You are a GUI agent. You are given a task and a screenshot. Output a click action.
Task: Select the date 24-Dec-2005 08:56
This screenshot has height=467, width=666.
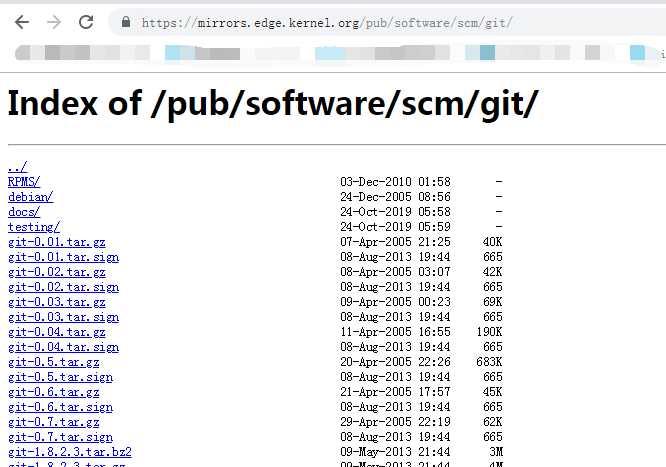395,197
